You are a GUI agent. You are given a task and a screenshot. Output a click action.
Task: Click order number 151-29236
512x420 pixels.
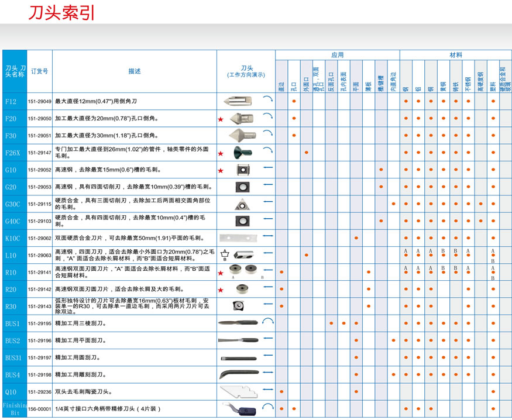click(40, 391)
